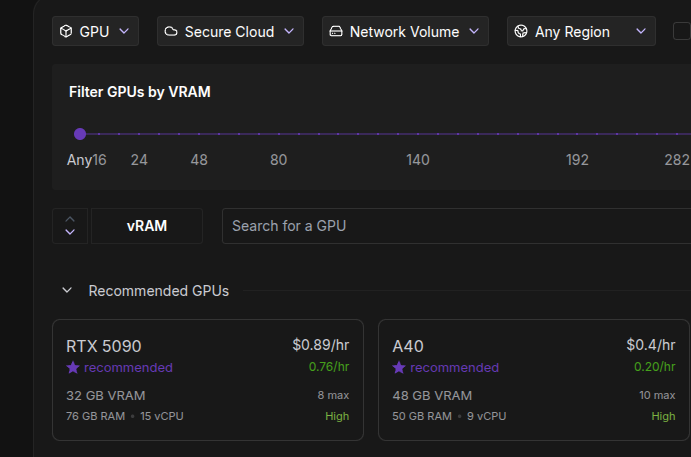Viewport: 691px width, 457px height.
Task: Click the cube icon beside GPU
Action: tap(68, 32)
